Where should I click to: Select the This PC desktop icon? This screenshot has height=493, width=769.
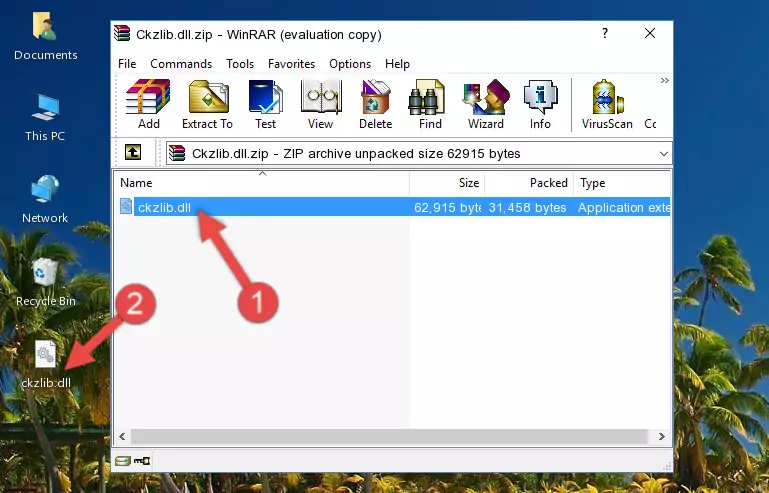point(45,118)
